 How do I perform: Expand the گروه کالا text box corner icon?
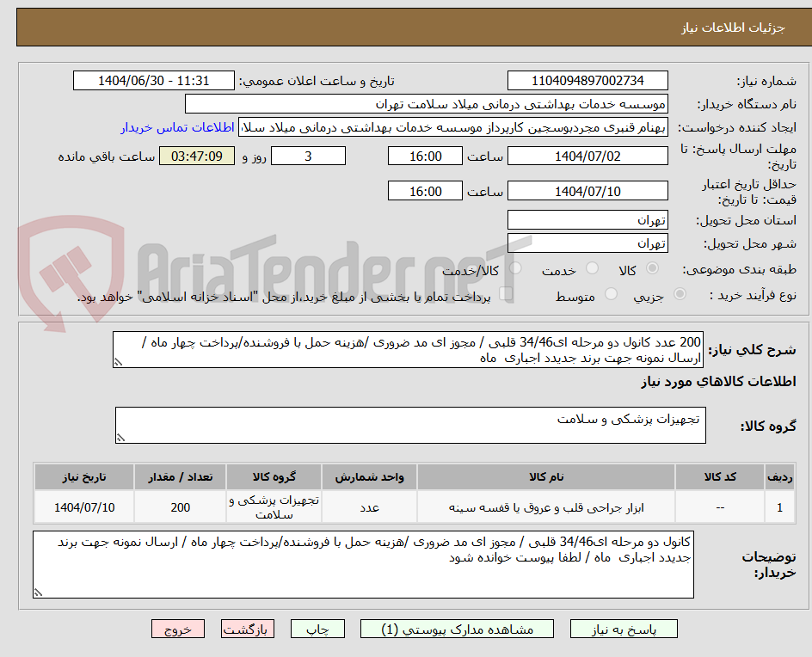pyautogui.click(x=122, y=439)
